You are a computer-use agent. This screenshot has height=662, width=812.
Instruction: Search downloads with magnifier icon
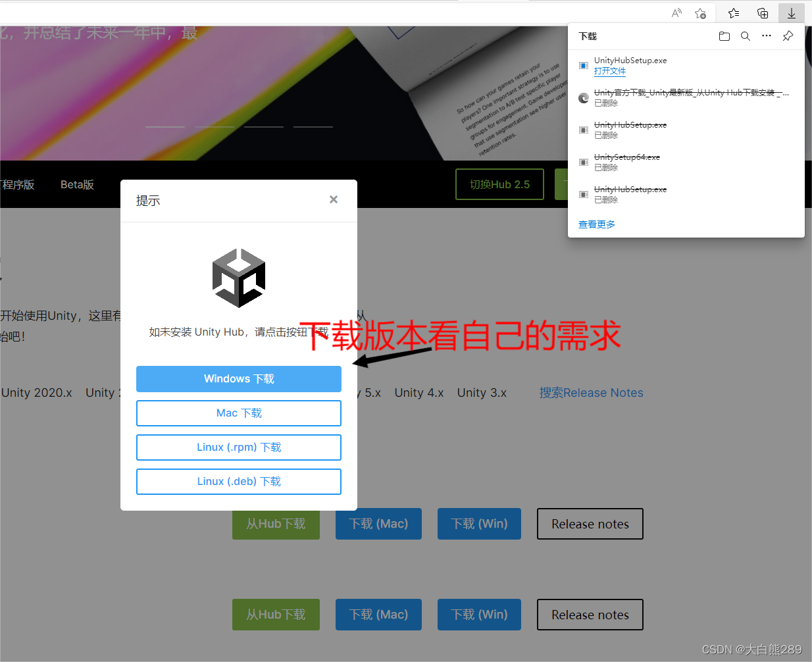pos(746,36)
